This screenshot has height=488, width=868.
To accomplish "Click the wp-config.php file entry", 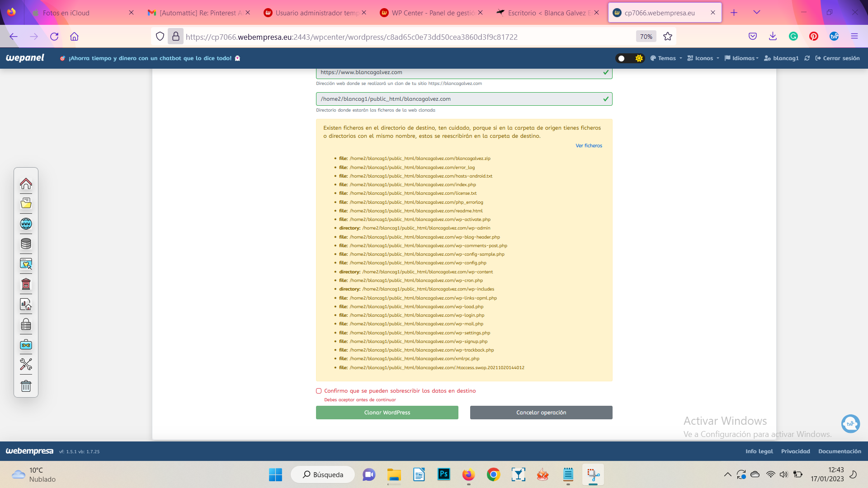I will [x=413, y=263].
